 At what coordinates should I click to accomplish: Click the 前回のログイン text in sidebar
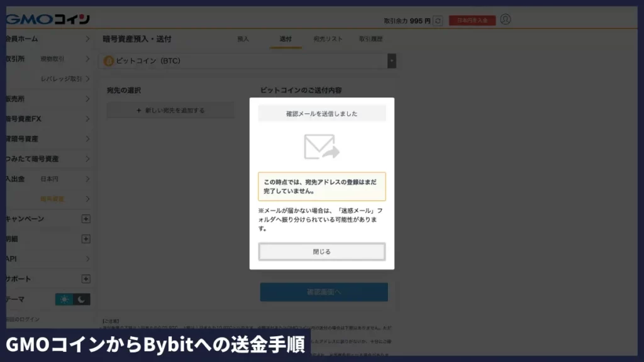(23, 319)
